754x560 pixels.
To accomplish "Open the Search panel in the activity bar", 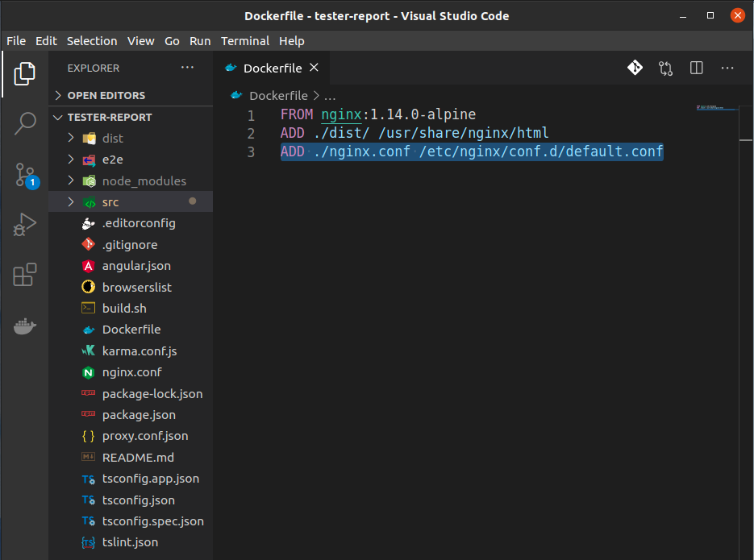I will (24, 123).
